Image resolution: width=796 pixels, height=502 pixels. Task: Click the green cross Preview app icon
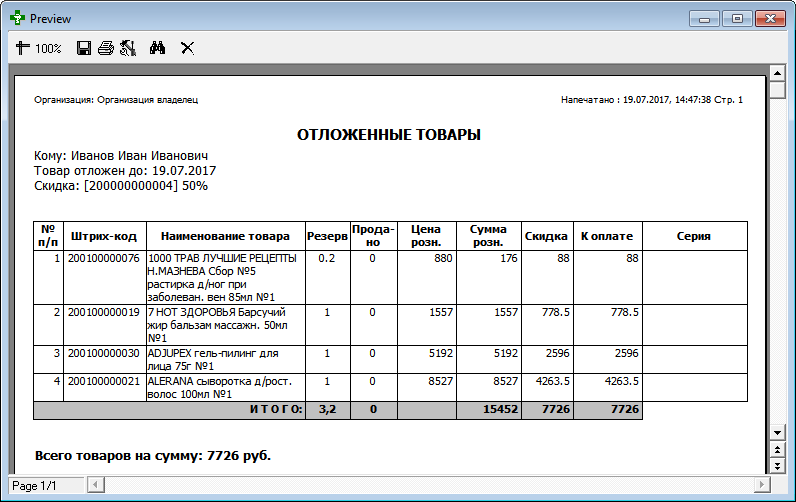(17, 18)
